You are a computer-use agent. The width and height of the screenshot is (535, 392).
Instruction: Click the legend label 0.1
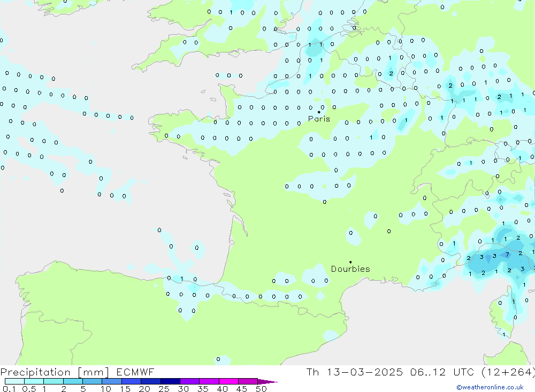[x=9, y=389]
